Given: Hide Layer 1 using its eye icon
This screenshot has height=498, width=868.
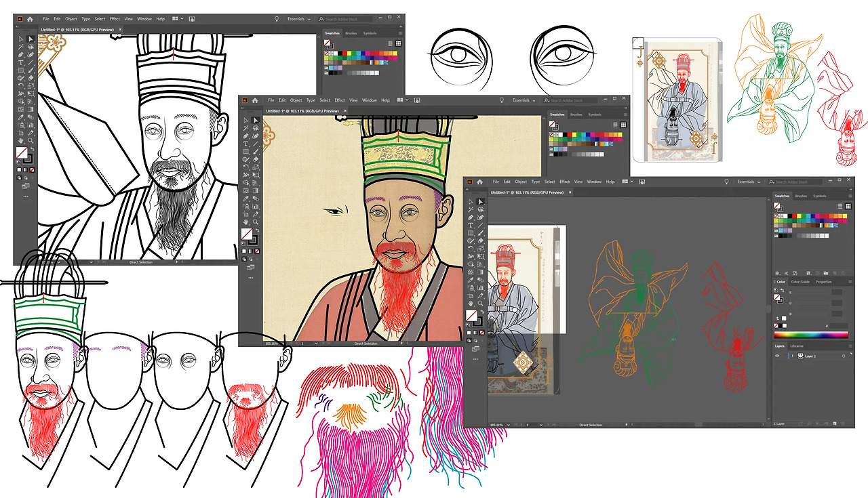Looking at the screenshot, I should click(x=777, y=356).
